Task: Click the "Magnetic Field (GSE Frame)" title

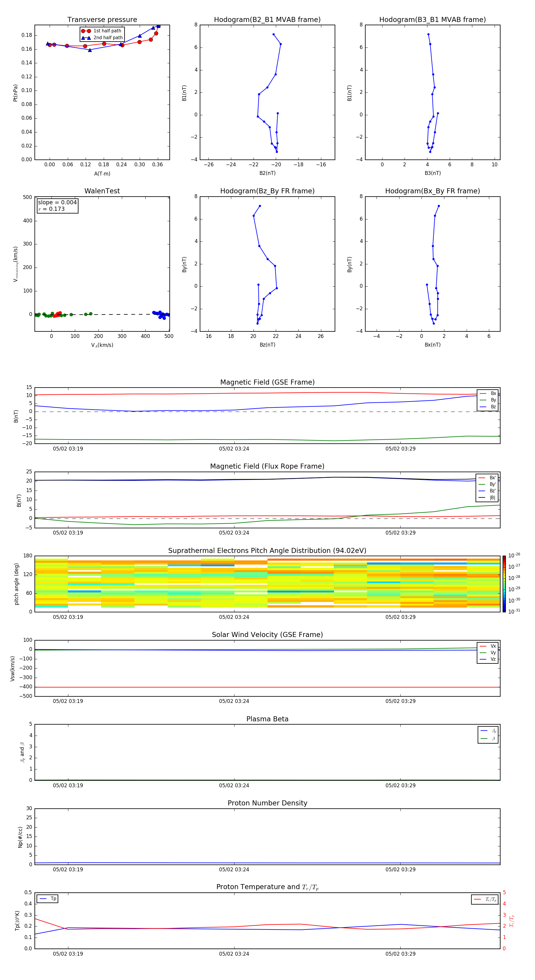Action: 267,382
